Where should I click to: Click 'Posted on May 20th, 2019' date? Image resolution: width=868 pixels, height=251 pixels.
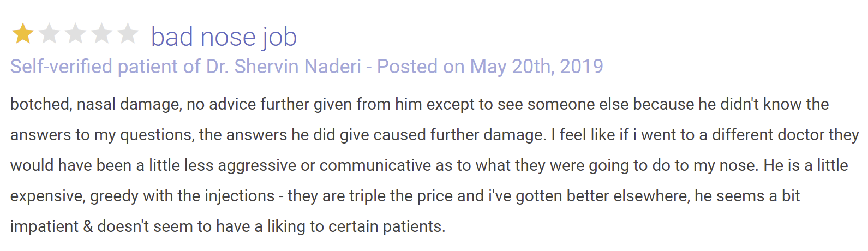pyautogui.click(x=490, y=67)
